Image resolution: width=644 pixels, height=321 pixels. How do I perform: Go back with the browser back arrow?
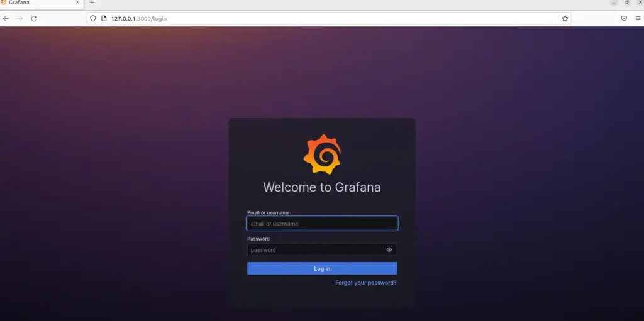[x=6, y=18]
